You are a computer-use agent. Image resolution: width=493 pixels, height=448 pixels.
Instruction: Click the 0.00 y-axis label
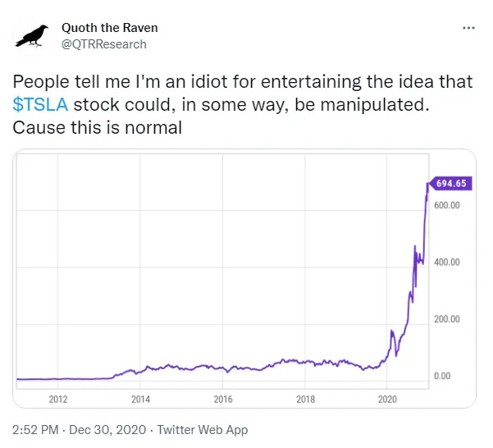[442, 376]
